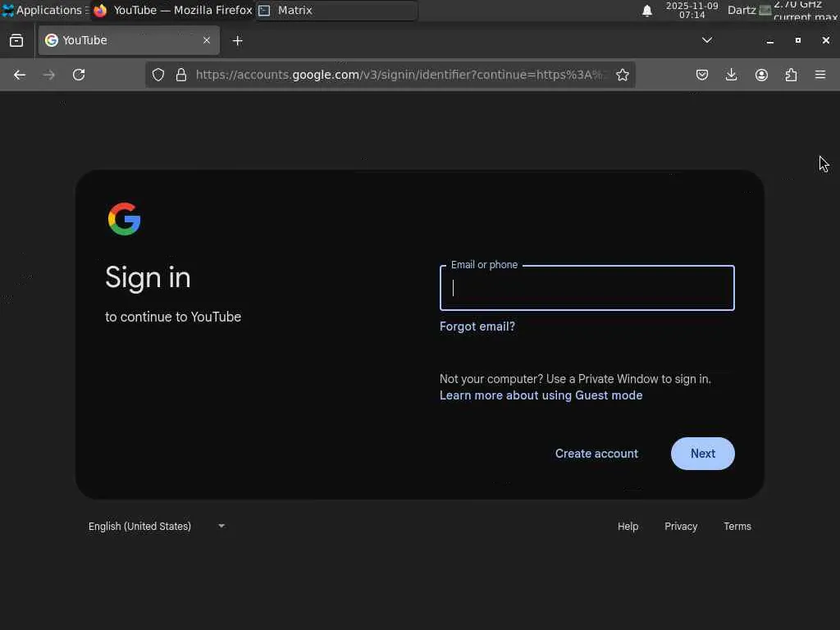Click the Next button
This screenshot has height=630, width=840.
(x=702, y=453)
